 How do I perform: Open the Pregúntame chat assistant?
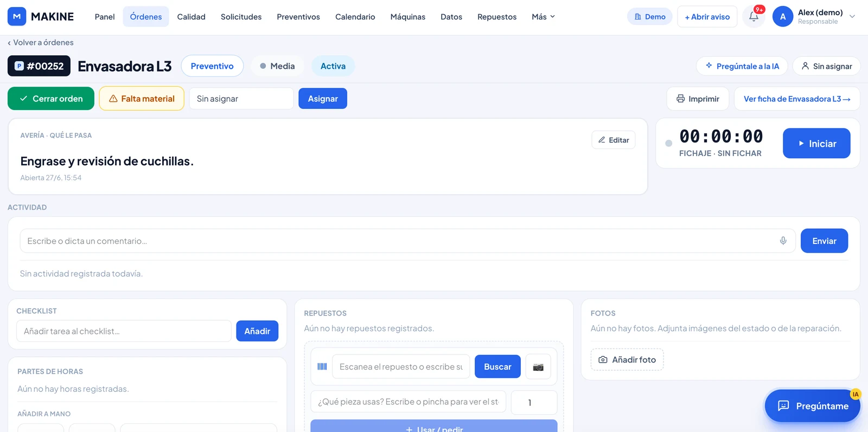(x=812, y=405)
